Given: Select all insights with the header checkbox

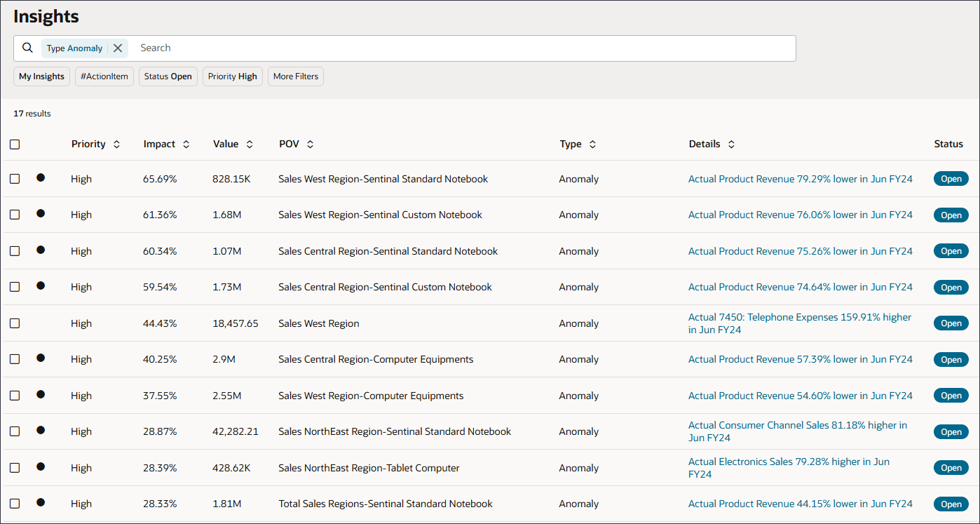Looking at the screenshot, I should click(15, 144).
